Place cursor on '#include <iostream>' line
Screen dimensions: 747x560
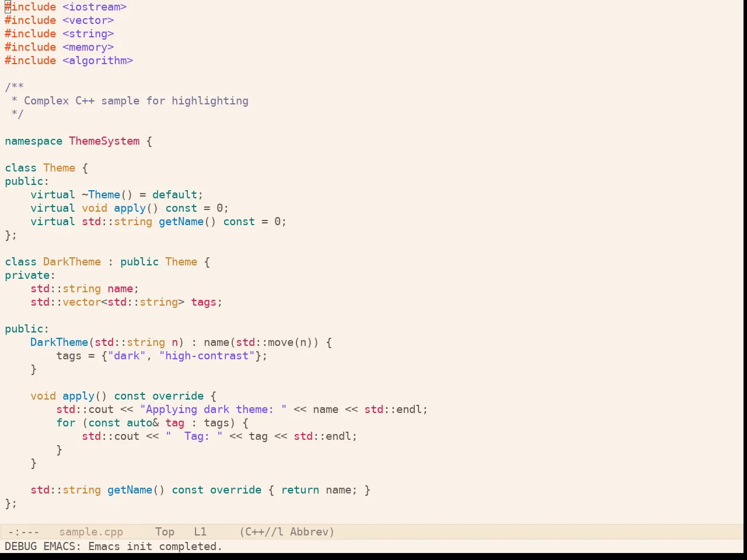point(66,7)
